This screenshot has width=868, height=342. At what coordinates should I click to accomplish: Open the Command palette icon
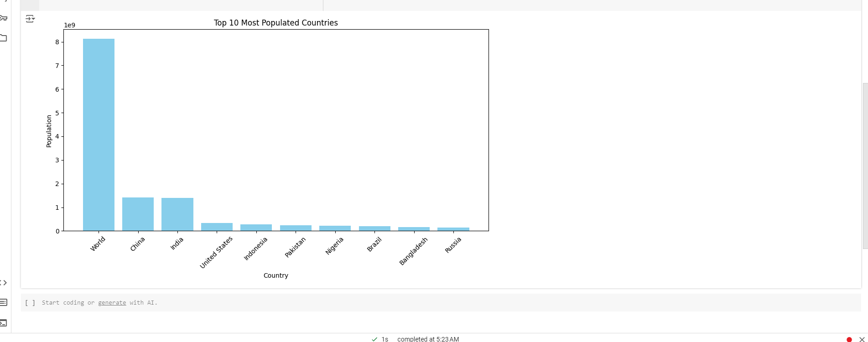pos(4,302)
